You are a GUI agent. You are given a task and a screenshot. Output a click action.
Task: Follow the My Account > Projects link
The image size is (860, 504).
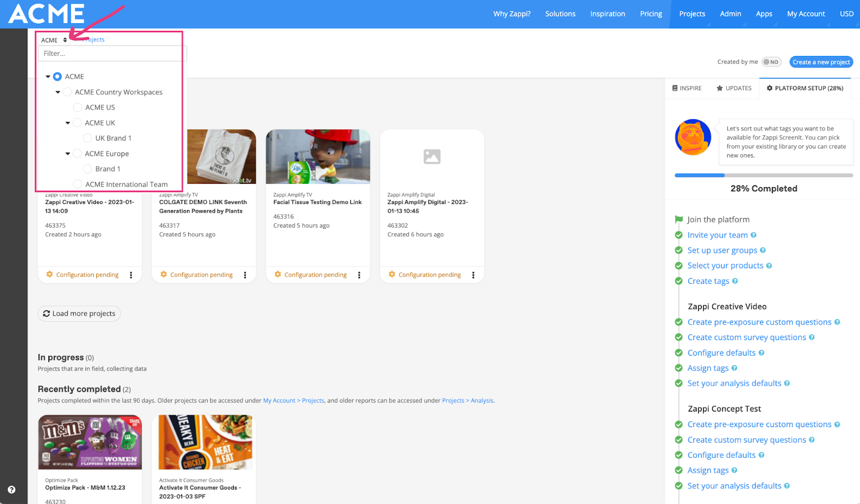(293, 400)
